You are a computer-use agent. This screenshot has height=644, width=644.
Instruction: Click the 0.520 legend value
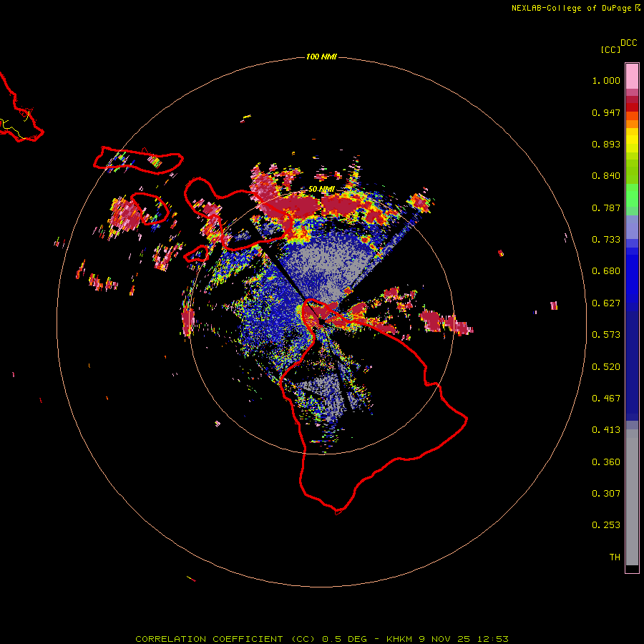pyautogui.click(x=606, y=367)
